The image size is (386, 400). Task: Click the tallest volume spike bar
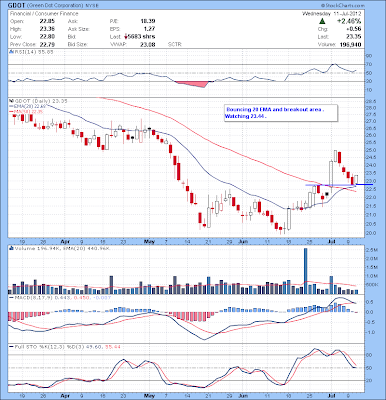coord(305,271)
